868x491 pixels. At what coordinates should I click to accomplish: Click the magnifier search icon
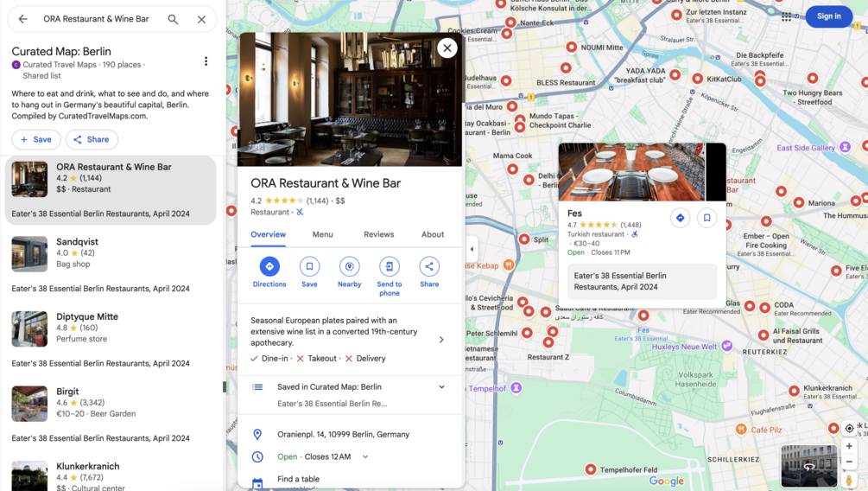(x=173, y=19)
